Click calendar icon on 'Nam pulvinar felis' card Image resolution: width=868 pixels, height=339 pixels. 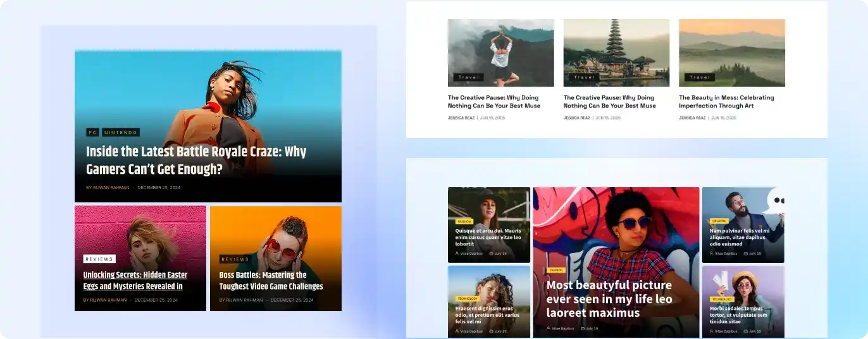746,254
